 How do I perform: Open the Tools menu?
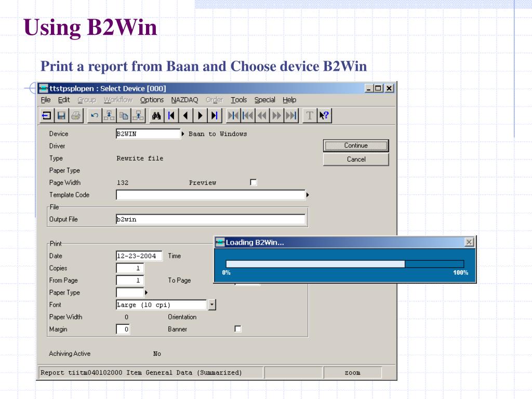coord(239,100)
